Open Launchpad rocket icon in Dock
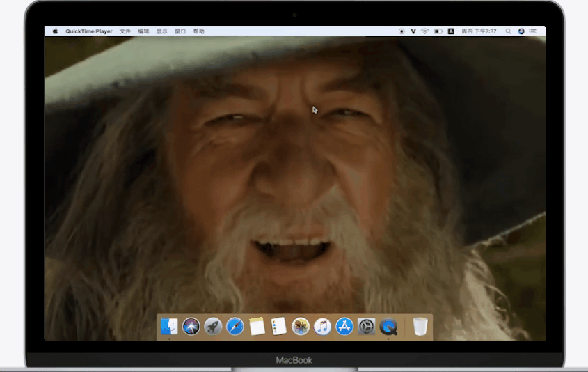 [x=213, y=326]
